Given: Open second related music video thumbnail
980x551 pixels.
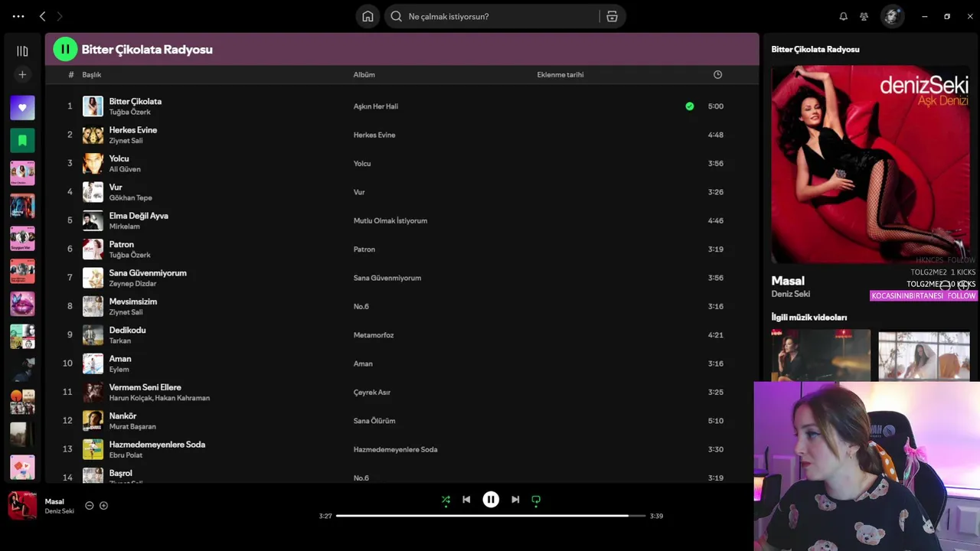Looking at the screenshot, I should (x=924, y=355).
